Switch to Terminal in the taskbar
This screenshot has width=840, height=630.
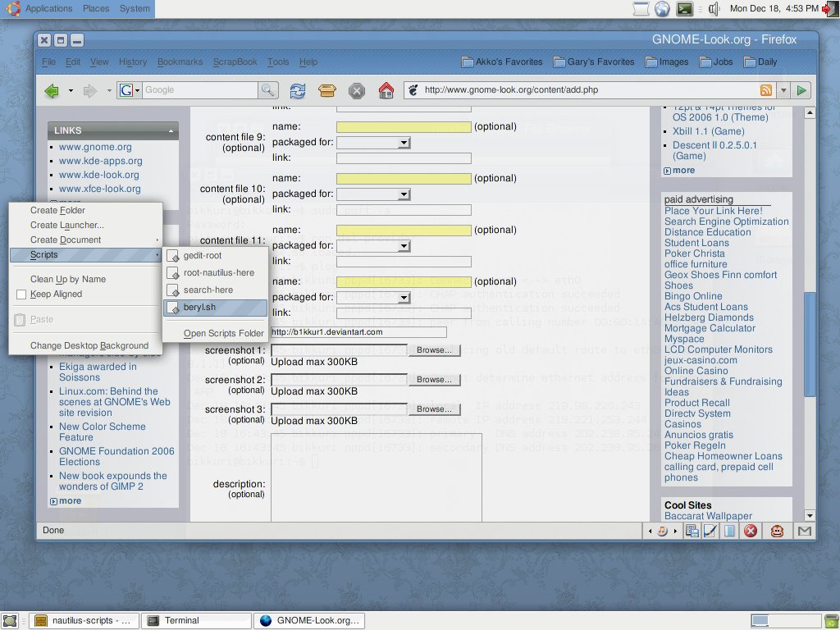[196, 620]
